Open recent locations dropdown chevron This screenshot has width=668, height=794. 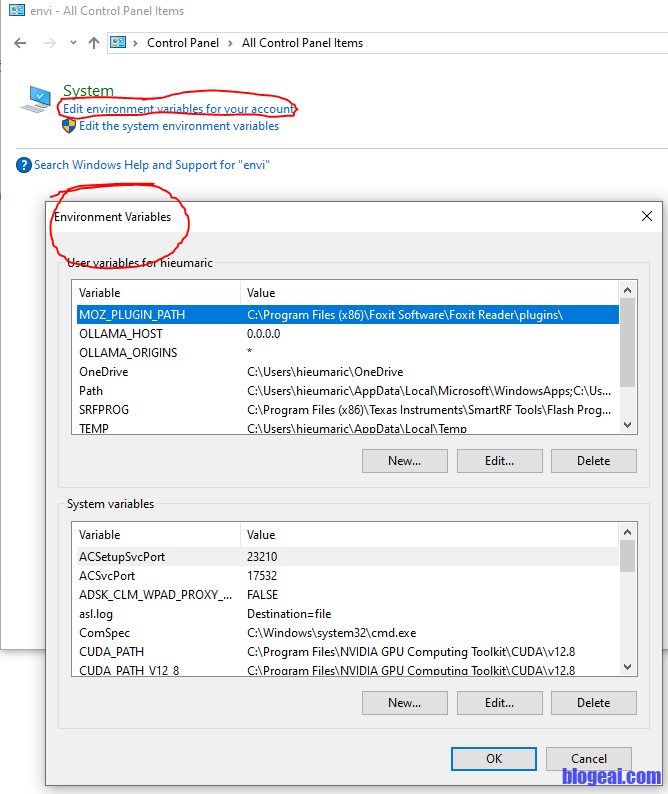tap(73, 43)
